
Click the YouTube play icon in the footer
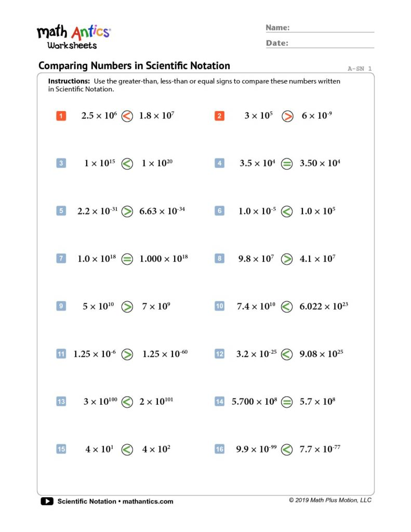click(47, 501)
